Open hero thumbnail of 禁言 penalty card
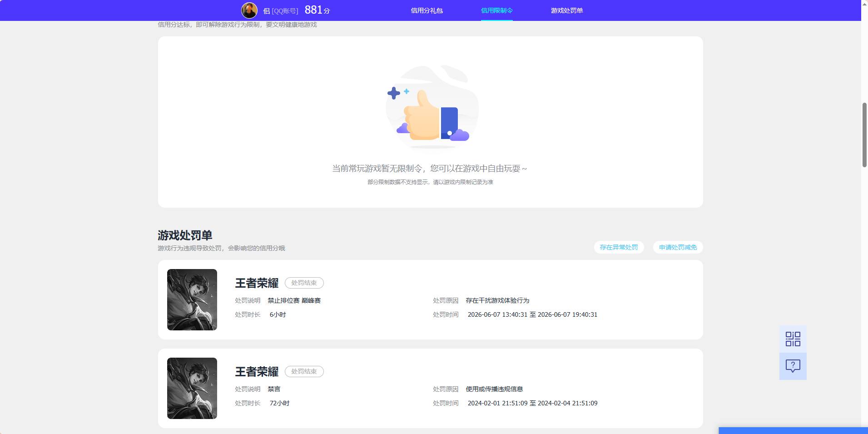Viewport: 868px width, 434px height. pos(192,388)
